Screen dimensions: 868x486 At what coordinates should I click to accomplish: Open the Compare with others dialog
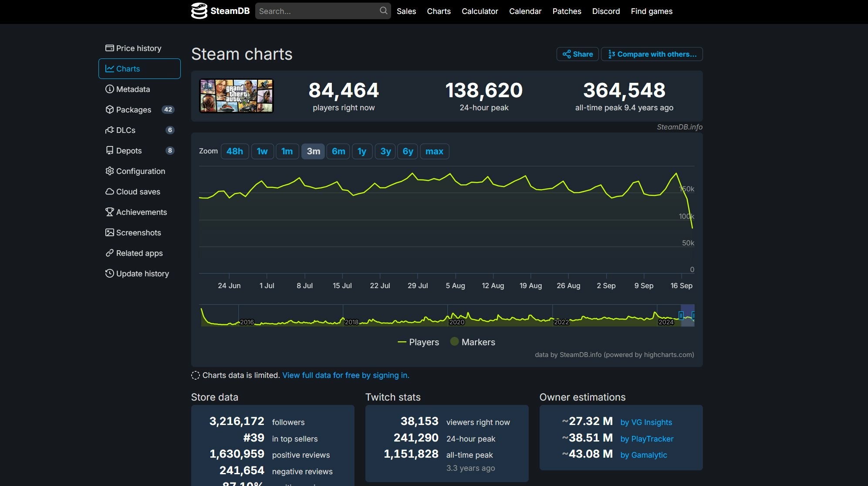click(652, 54)
